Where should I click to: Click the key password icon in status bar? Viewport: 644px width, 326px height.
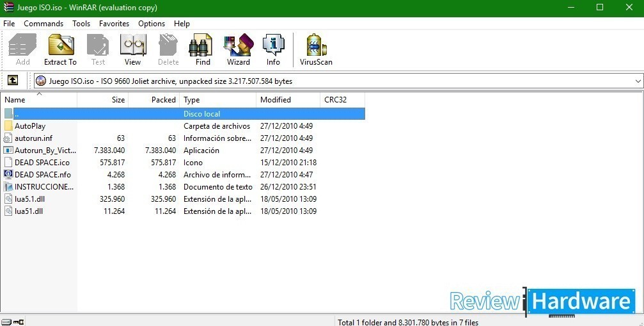pos(19,322)
